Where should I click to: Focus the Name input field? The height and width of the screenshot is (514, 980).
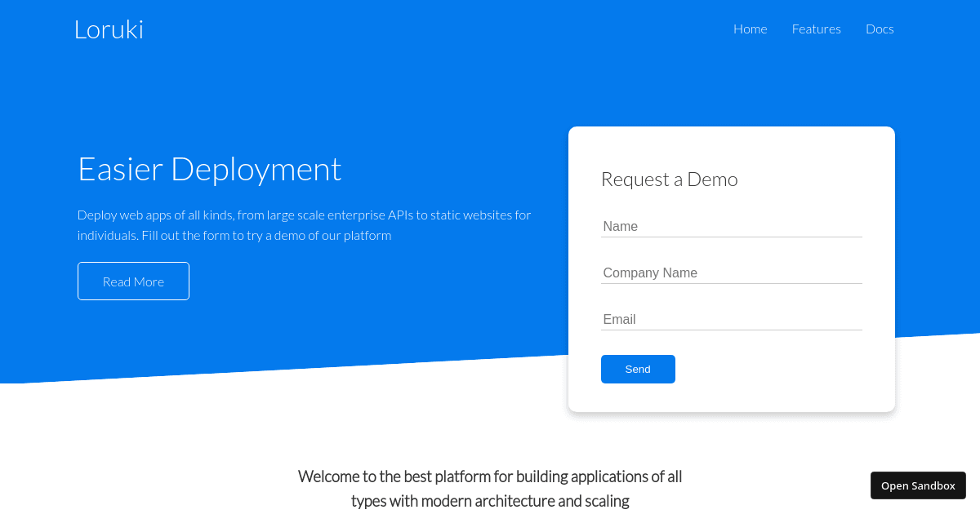click(732, 227)
